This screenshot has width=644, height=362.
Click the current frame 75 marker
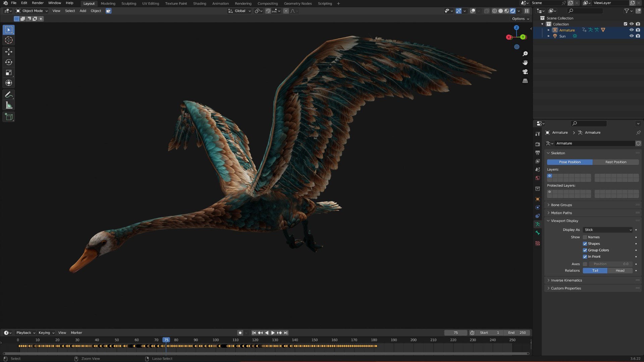coord(166,340)
